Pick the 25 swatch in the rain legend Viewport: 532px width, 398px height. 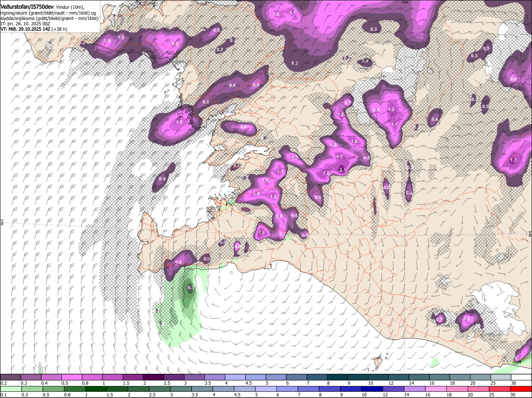pos(500,389)
